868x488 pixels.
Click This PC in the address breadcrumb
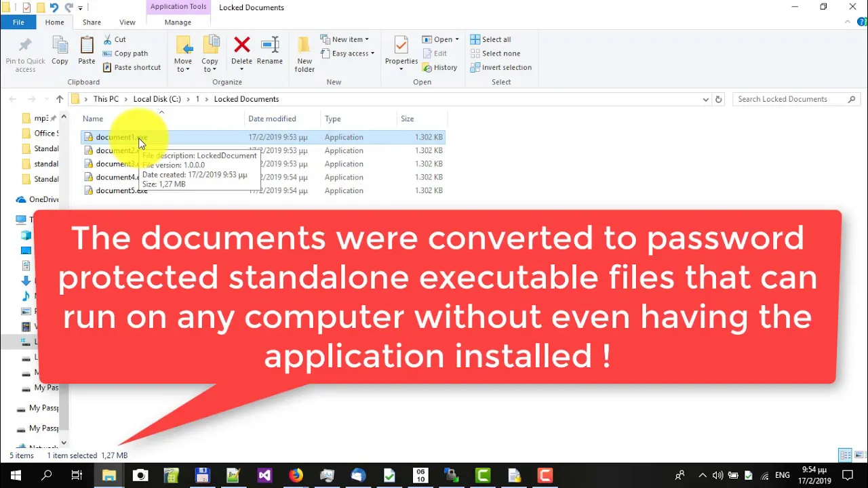click(x=106, y=99)
